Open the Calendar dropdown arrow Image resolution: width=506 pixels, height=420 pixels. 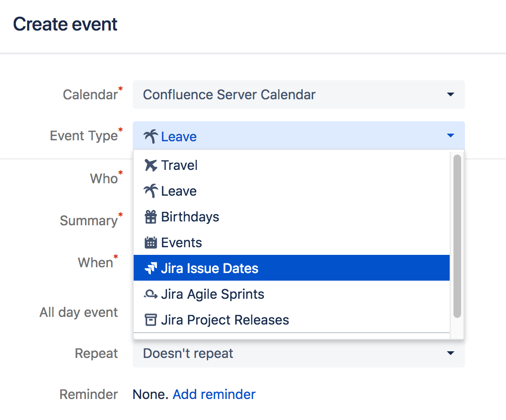pos(451,94)
